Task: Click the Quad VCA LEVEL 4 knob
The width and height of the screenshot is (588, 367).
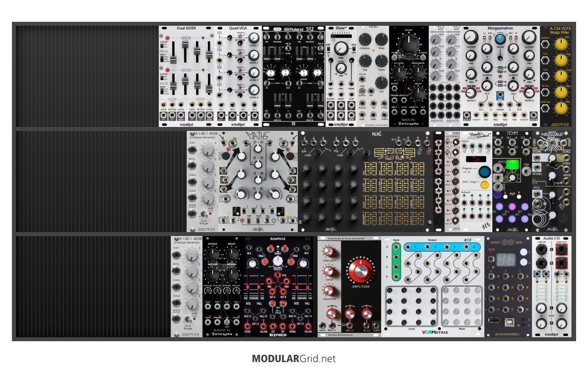Action: [x=253, y=90]
